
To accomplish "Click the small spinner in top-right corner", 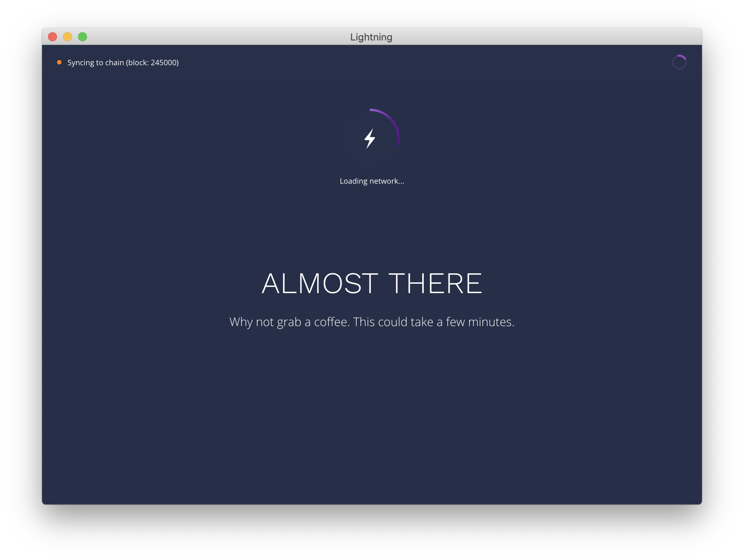I will tap(679, 62).
